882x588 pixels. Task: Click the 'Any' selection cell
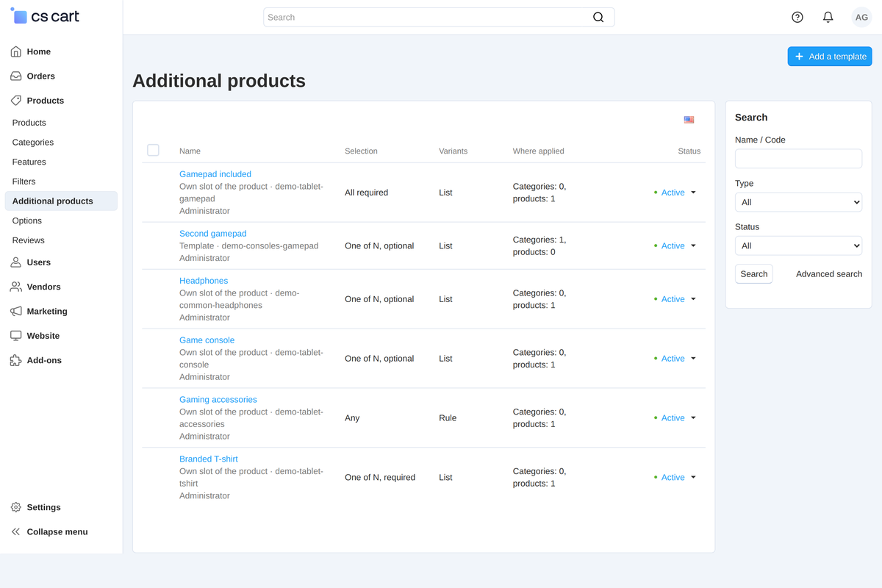[x=352, y=417]
